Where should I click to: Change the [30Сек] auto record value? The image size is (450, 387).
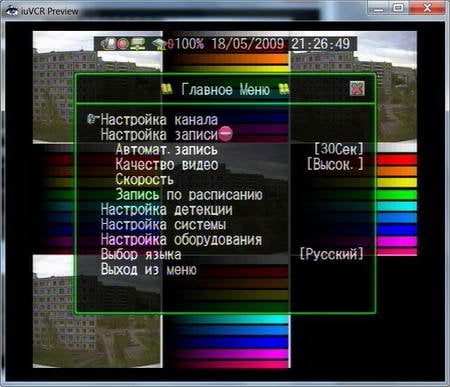(339, 149)
